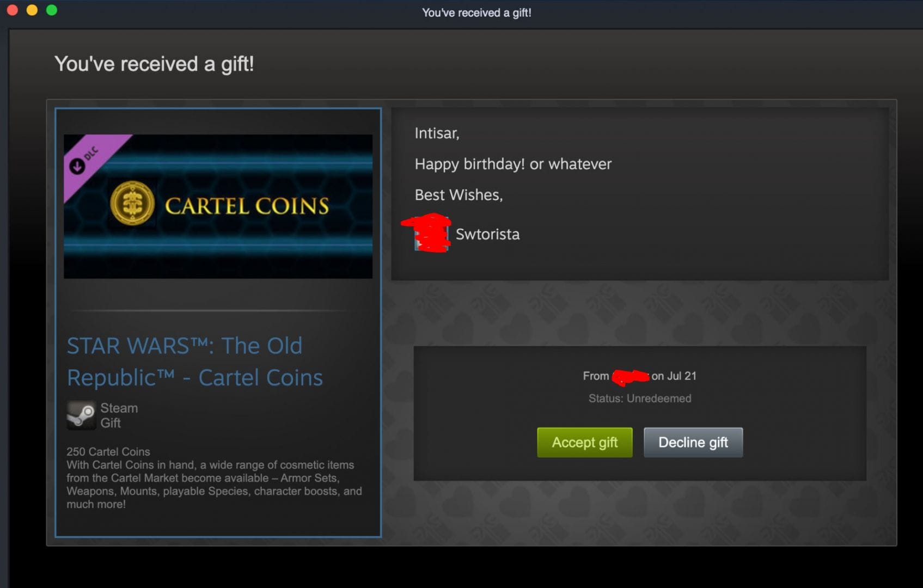The height and width of the screenshot is (588, 923).
Task: Click the gold Cartel Coin emblem
Action: 132,204
